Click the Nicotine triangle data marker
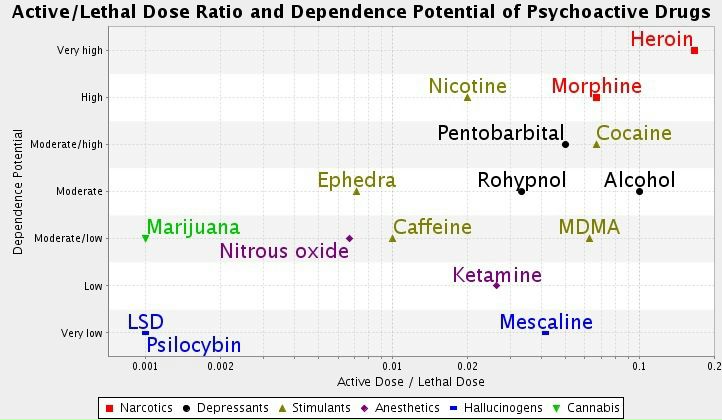This screenshot has width=722, height=420. (x=467, y=97)
